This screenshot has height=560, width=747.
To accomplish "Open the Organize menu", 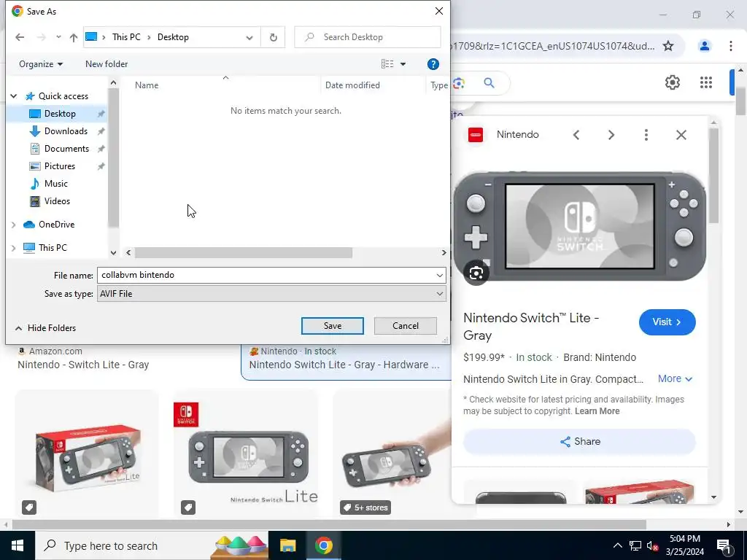I will coord(41,64).
